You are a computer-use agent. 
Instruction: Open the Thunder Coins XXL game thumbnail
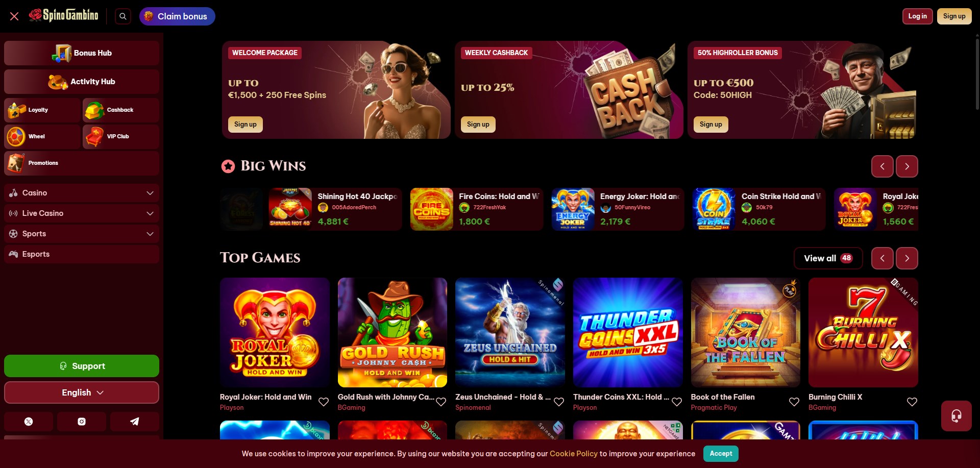(x=628, y=332)
